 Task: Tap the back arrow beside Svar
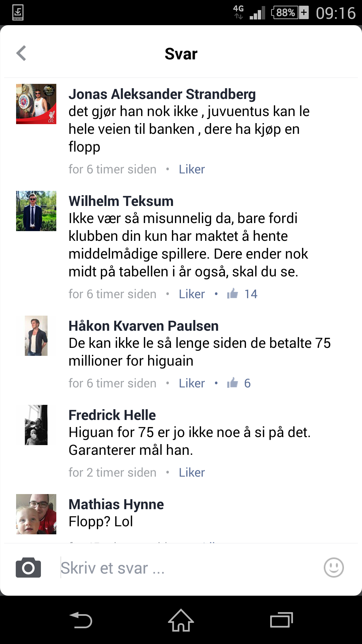[21, 53]
